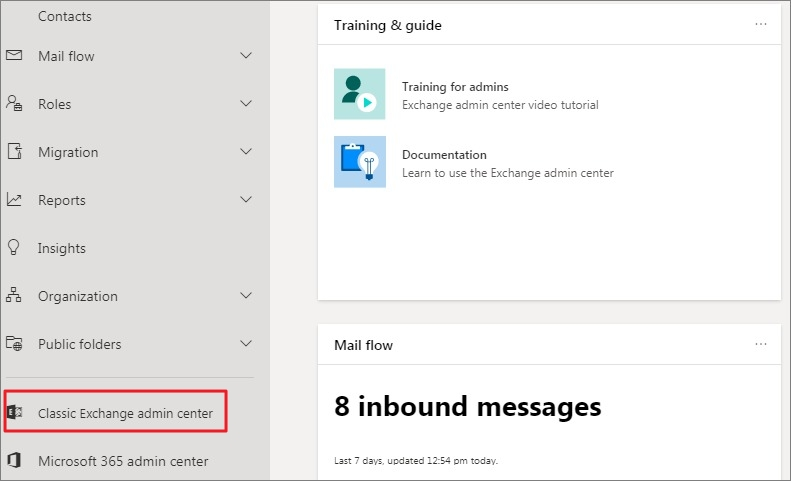Click the Microsoft 365 Office icon
This screenshot has width=791, height=481.
pos(14,460)
